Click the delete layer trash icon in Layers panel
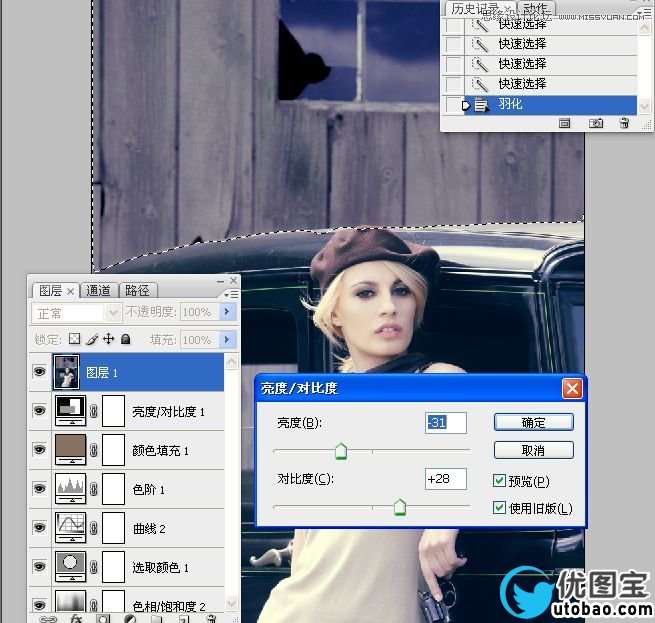 point(212,619)
